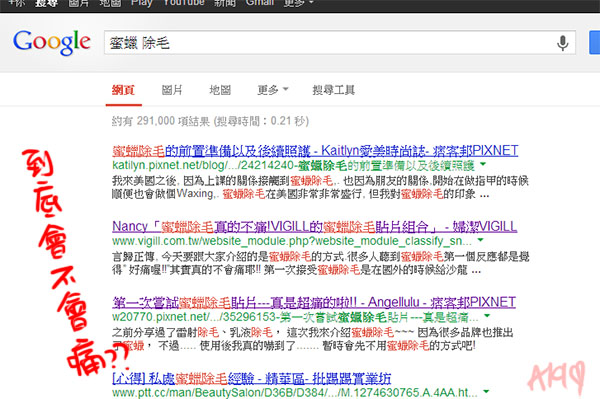Open [心得] 私處蜜蠟除毛經驗 PTT result link
Viewport: 600px width, 399px height.
point(251,378)
